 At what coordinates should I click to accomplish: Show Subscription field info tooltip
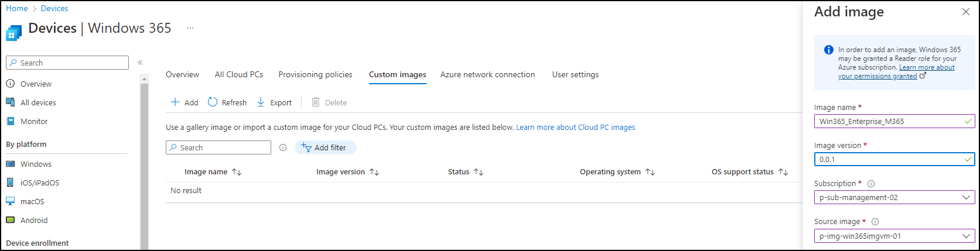pos(871,184)
